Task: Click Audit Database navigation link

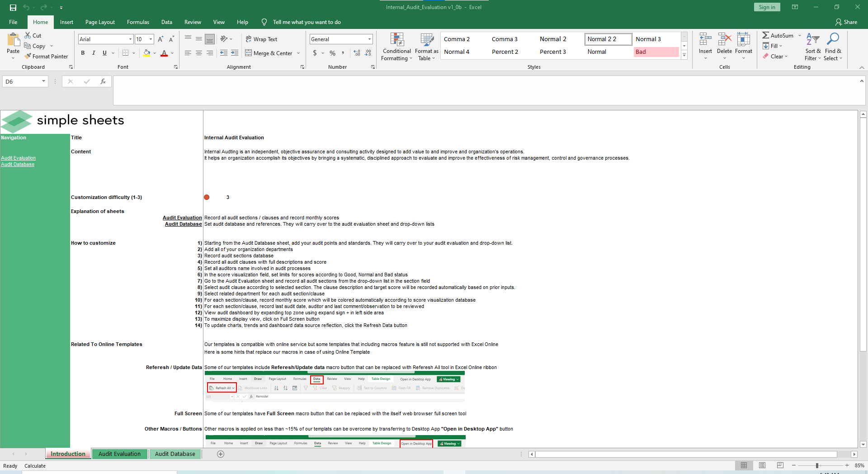Action: tap(18, 164)
